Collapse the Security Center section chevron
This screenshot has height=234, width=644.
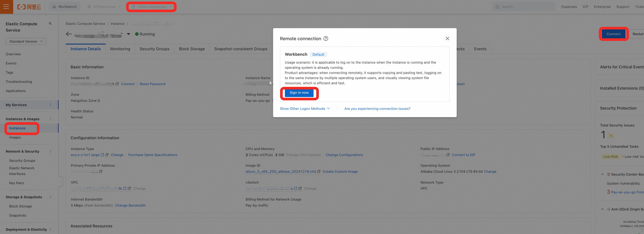pos(602,174)
